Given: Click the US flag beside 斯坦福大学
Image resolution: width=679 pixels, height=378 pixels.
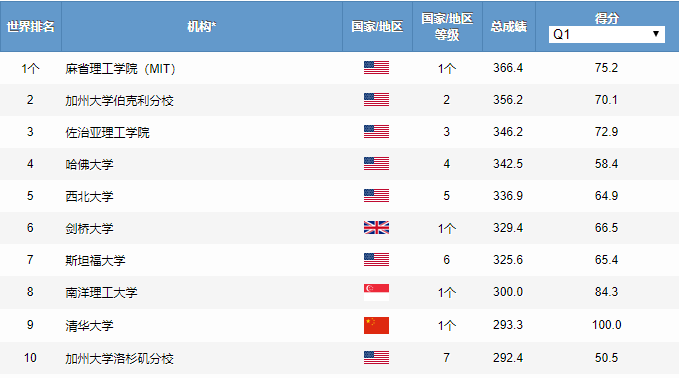Looking at the screenshot, I should tap(376, 259).
